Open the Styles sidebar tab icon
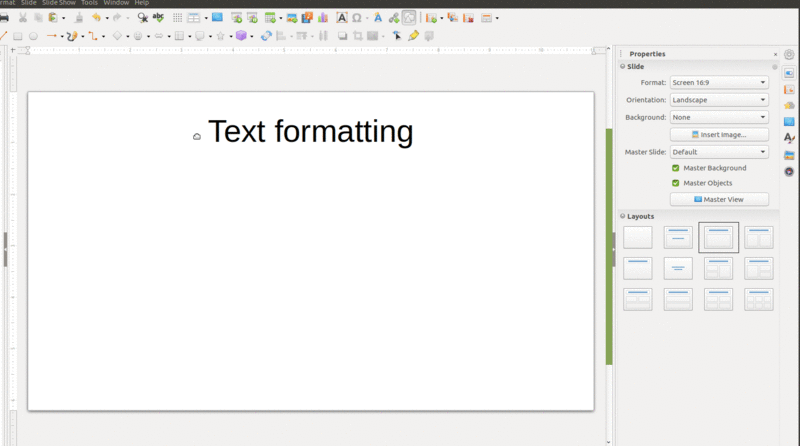 click(x=789, y=138)
